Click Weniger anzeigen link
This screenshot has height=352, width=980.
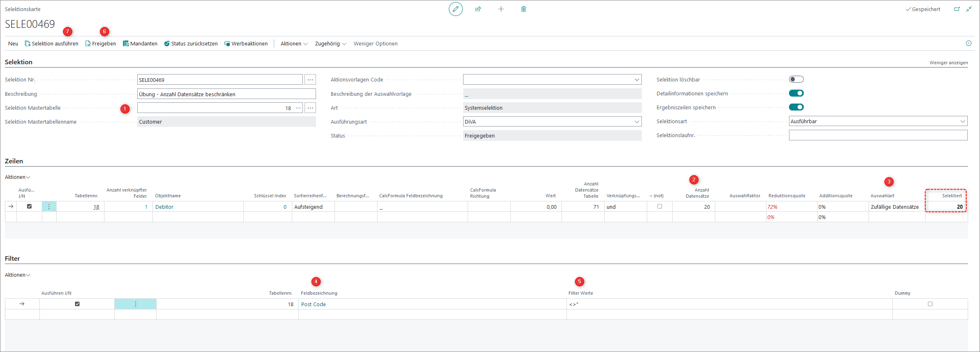pos(948,63)
